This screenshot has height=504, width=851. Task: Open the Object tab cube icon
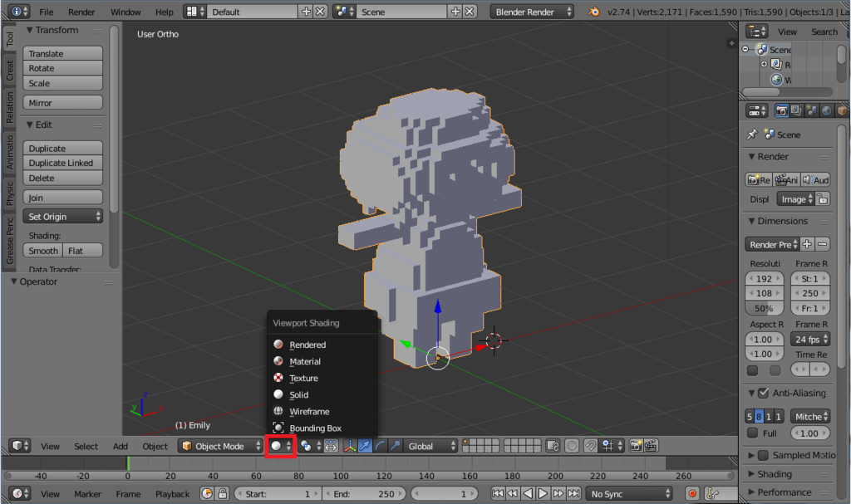point(842,110)
